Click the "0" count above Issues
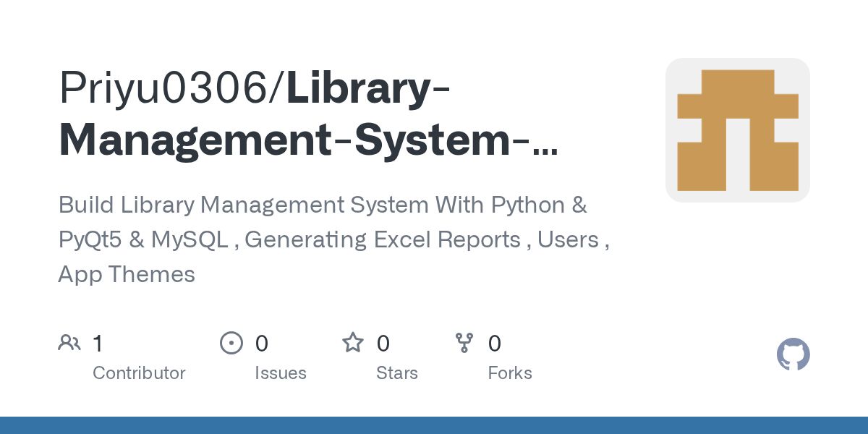The height and width of the screenshot is (434, 868). (262, 344)
